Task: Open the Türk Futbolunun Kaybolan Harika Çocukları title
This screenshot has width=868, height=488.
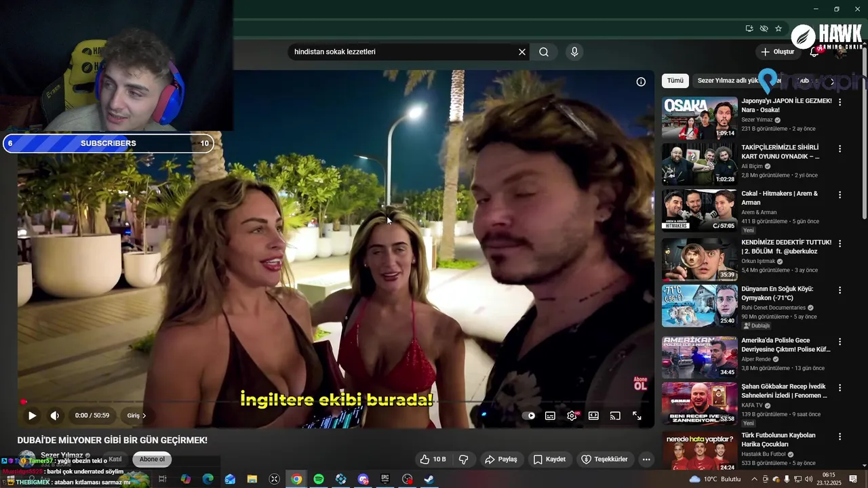Action: [778, 440]
